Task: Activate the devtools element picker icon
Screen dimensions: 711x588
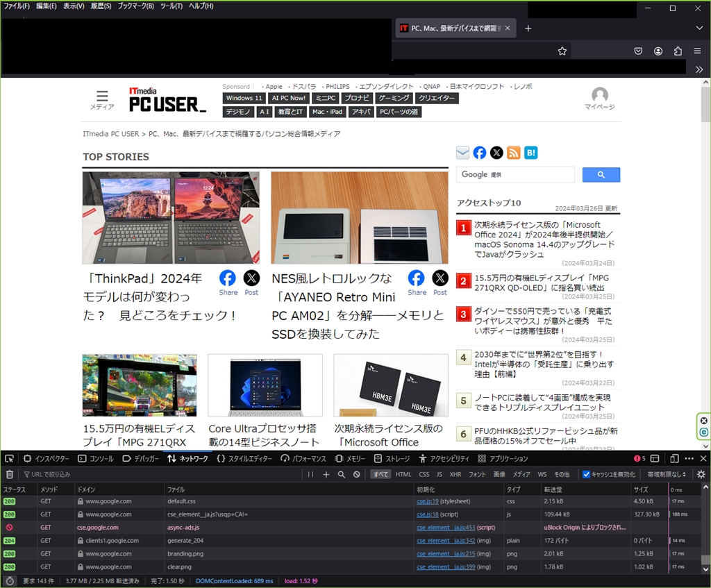Action: [9, 458]
